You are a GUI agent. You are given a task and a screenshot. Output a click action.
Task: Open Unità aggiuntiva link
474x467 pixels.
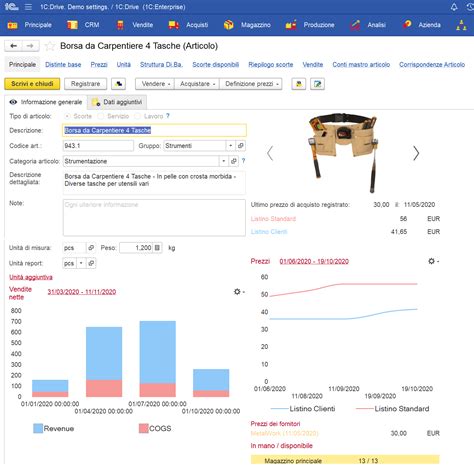click(31, 277)
